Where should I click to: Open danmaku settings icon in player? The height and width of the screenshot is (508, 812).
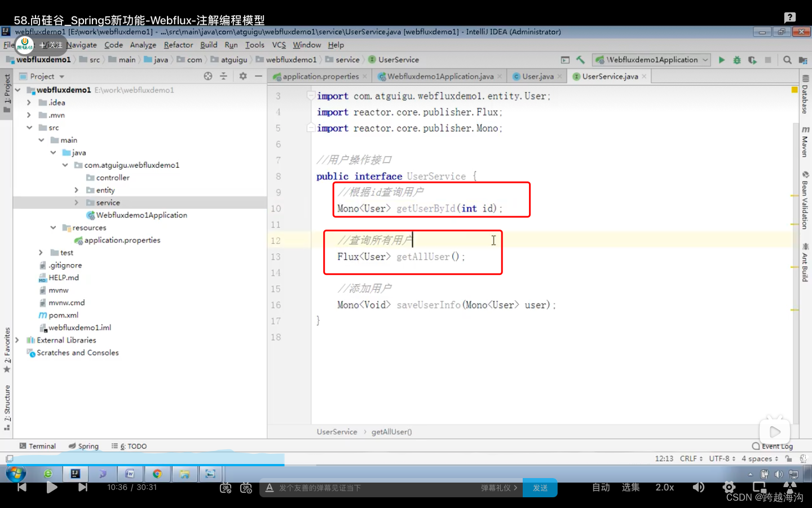[246, 488]
